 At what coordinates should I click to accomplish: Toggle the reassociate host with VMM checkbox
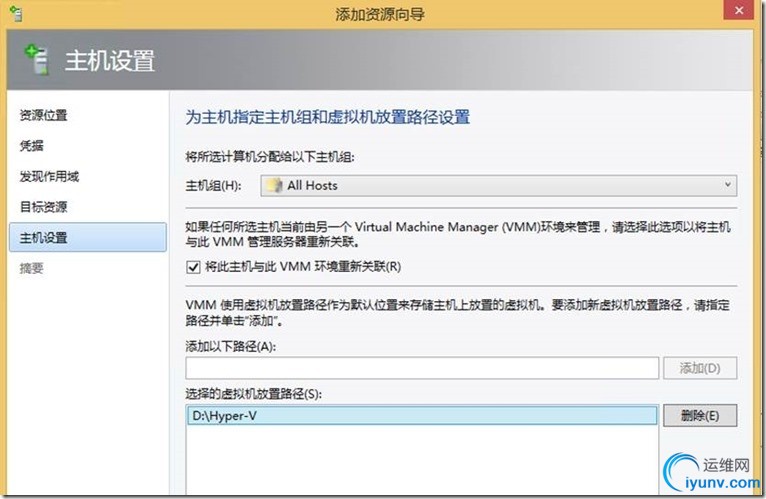[x=193, y=267]
